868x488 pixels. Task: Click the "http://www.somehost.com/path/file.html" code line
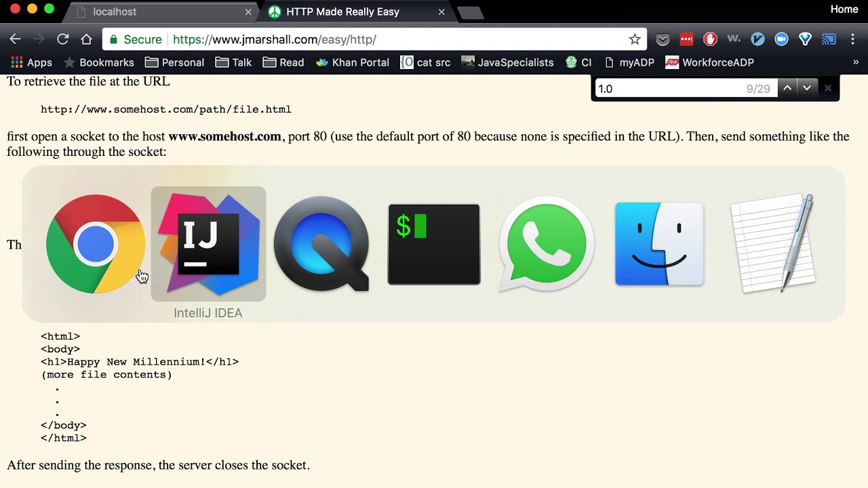coord(166,109)
